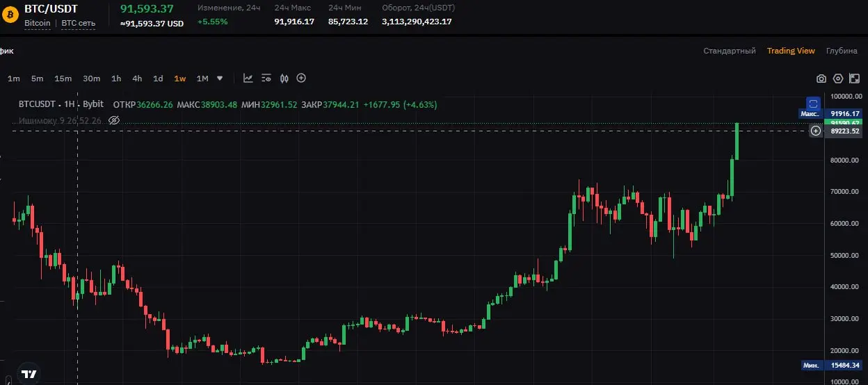The height and width of the screenshot is (385, 868).
Task: Select the 30m timeframe
Action: 91,79
